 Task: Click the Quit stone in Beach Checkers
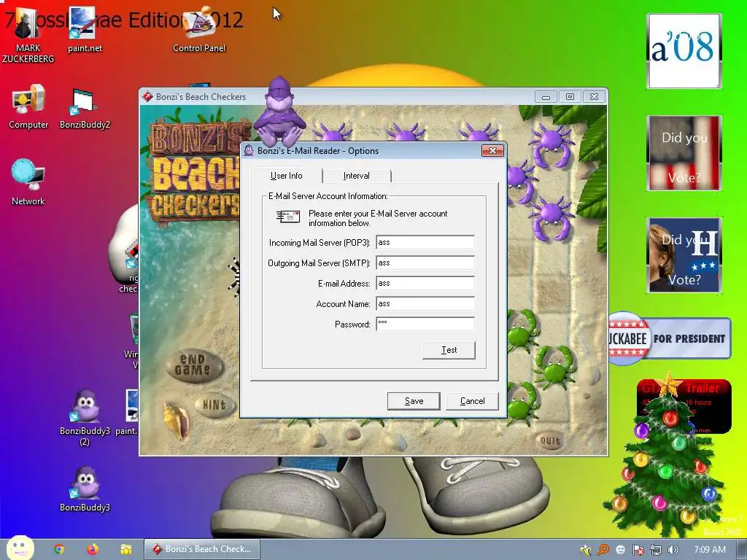point(550,440)
